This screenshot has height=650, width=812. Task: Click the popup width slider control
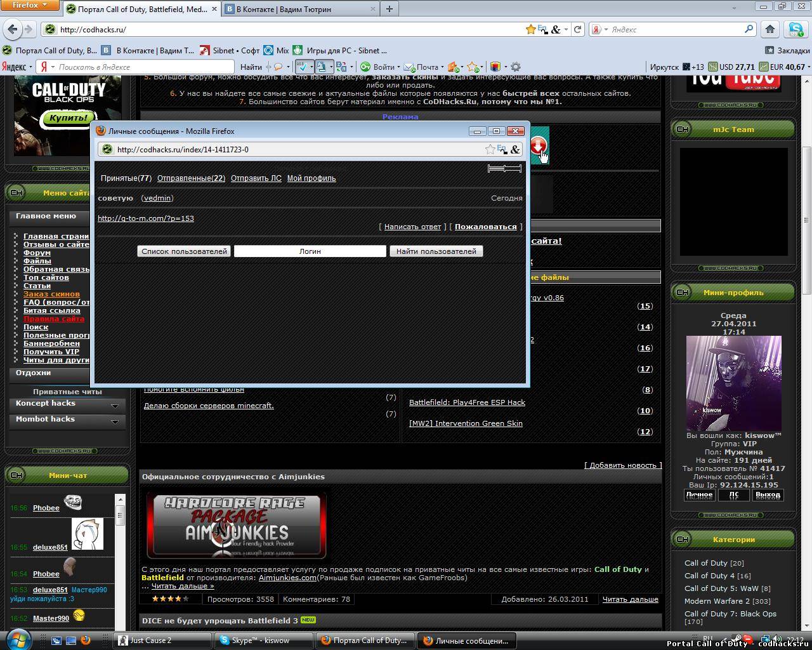(x=504, y=168)
